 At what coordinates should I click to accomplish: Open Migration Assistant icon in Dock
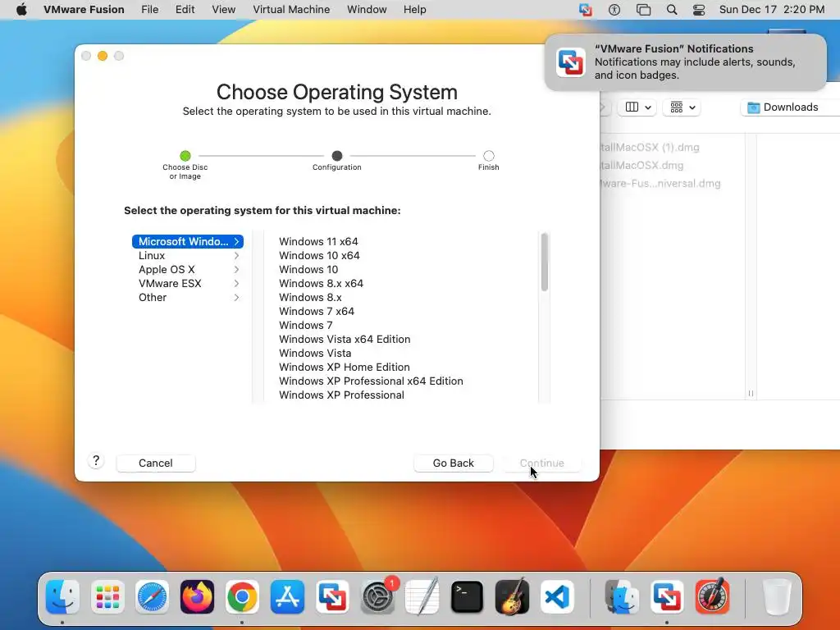pos(622,596)
